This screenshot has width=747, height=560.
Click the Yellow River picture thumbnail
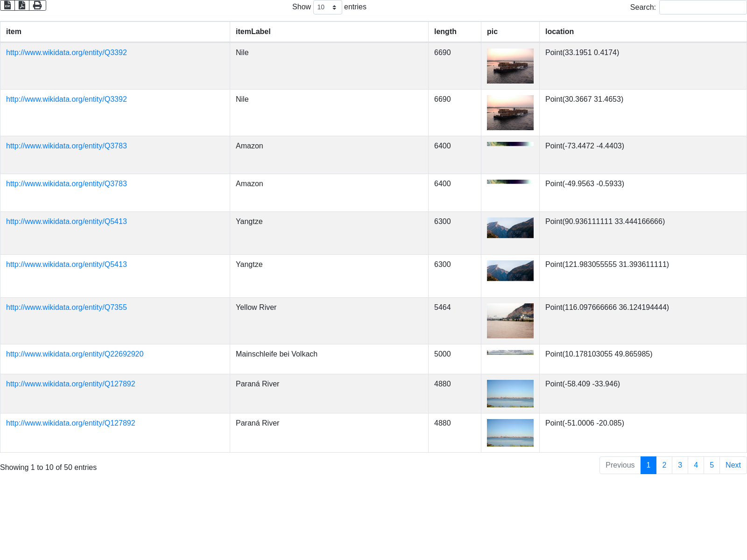510,321
